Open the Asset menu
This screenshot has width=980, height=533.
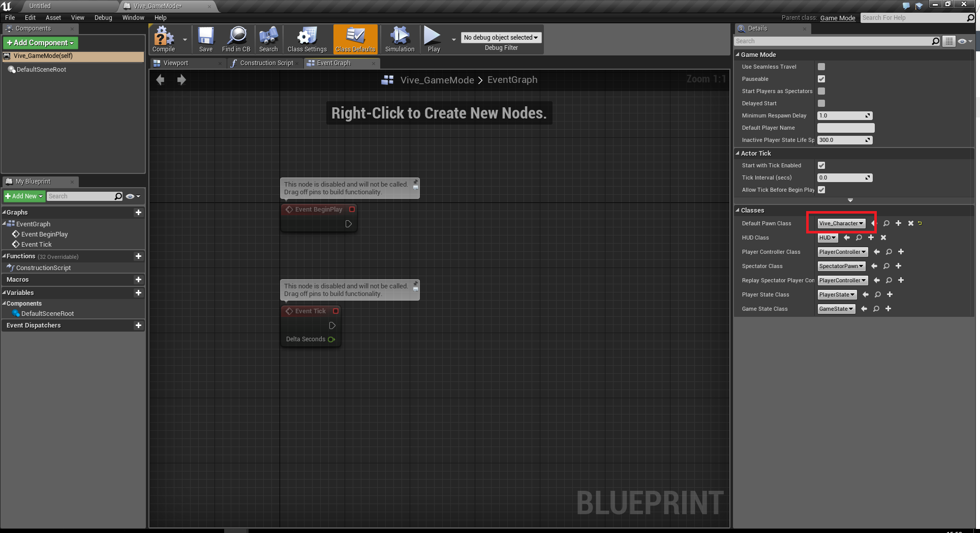click(53, 18)
